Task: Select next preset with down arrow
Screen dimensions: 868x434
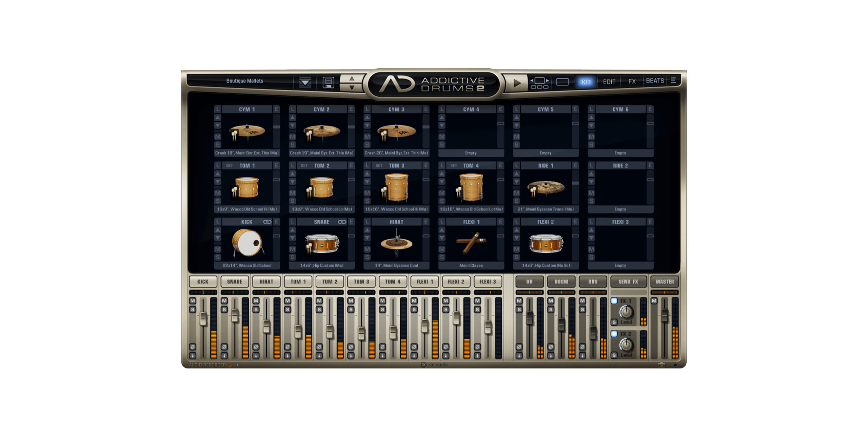Action: coord(352,87)
